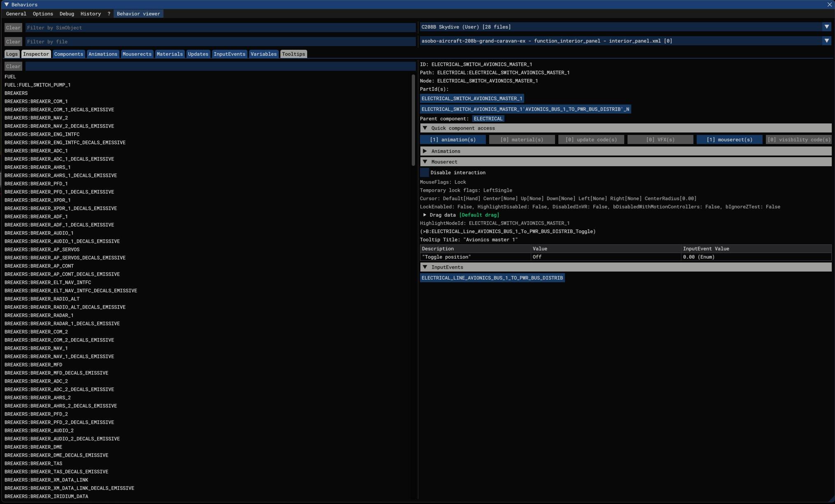This screenshot has width=835, height=504.
Task: Clear the file filter
Action: (x=13, y=42)
